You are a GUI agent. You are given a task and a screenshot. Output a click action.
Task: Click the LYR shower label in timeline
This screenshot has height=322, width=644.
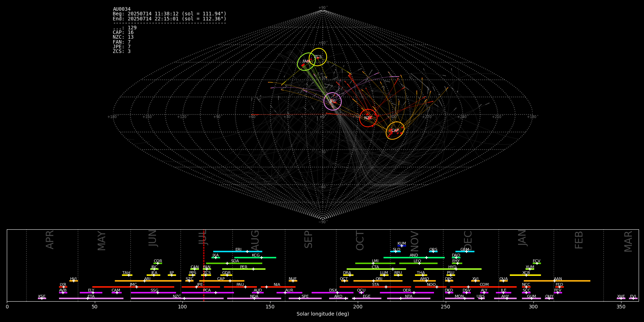63,285
